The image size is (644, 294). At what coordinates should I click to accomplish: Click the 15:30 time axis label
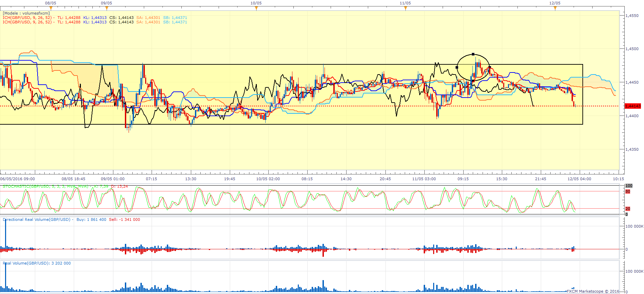pos(502,179)
